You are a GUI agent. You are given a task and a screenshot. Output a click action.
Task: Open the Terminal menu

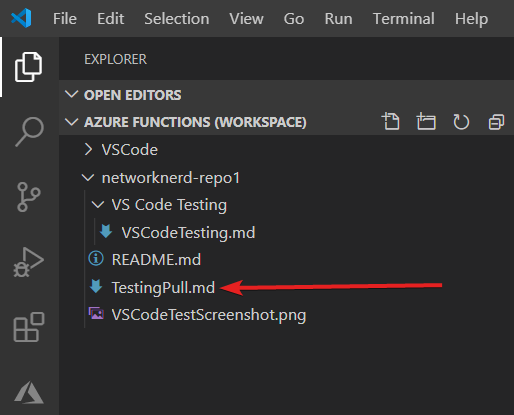pyautogui.click(x=403, y=19)
